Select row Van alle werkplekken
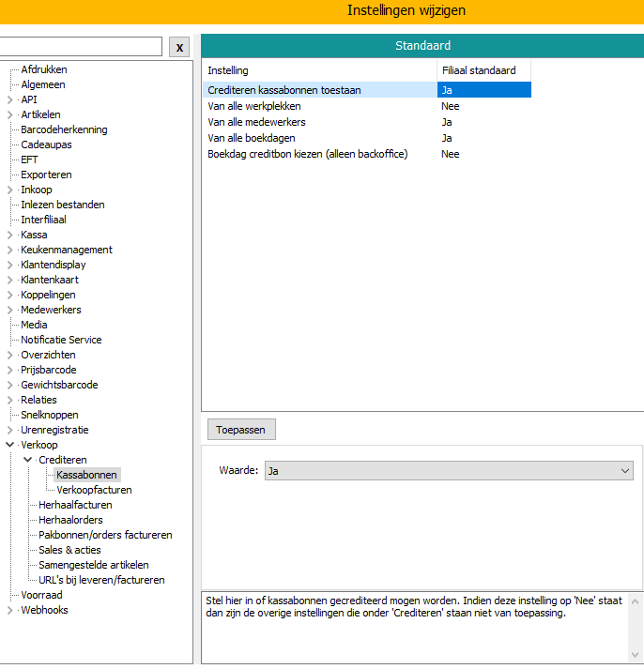The width and height of the screenshot is (644, 669). click(367, 106)
